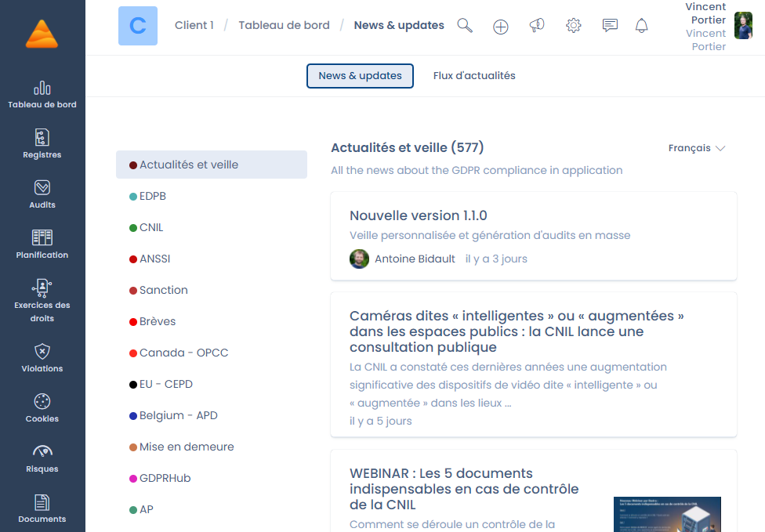765x532 pixels.
Task: Open the chat messages icon
Action: 610,26
